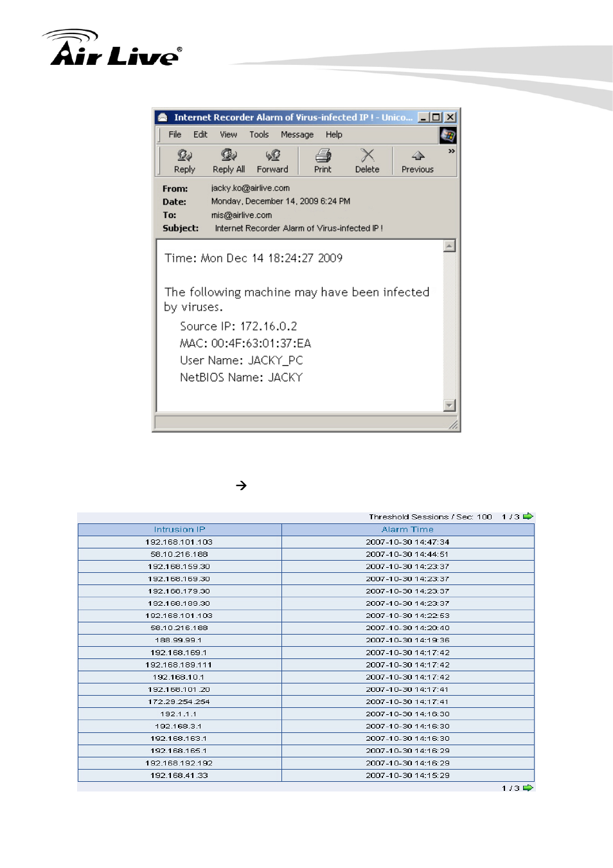The image size is (613, 868).
Task: Open the File menu
Action: tap(175, 134)
